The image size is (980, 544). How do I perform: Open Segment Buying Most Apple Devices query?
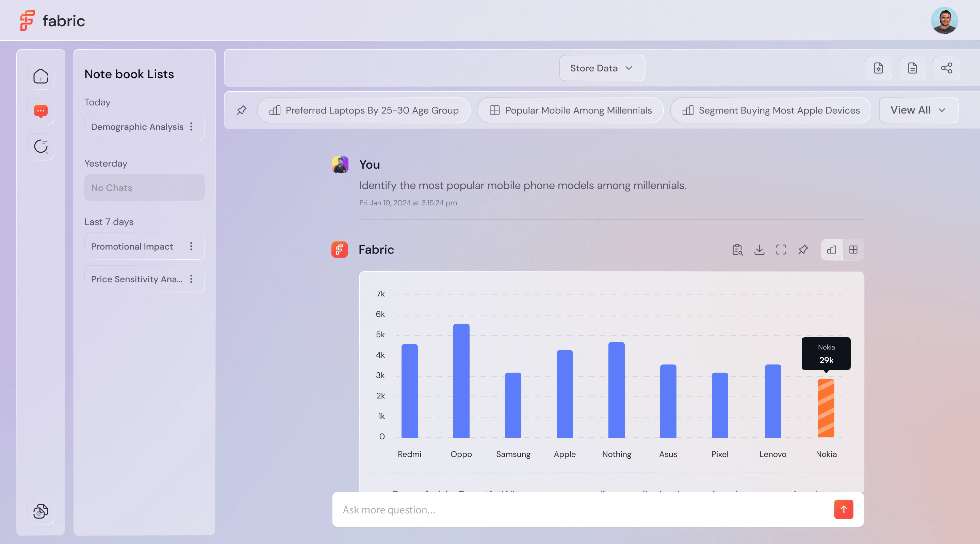771,110
